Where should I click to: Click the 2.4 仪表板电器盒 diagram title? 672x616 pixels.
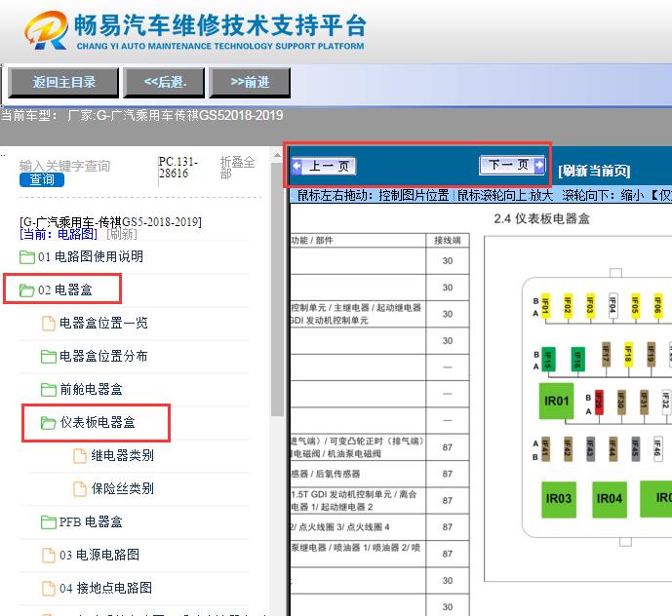pyautogui.click(x=541, y=219)
